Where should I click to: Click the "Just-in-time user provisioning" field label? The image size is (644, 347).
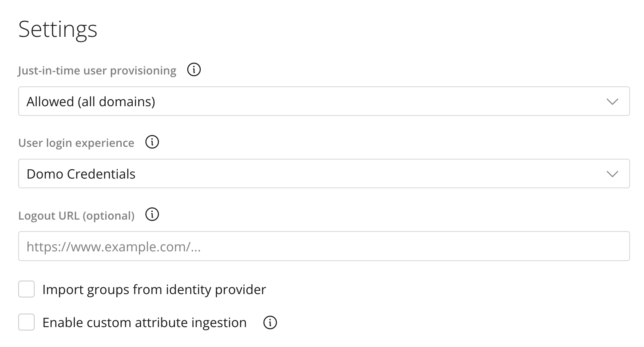point(97,70)
